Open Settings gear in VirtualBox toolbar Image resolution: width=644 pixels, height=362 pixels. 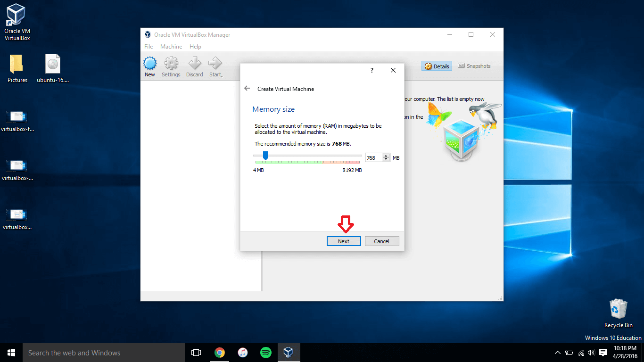[171, 67]
